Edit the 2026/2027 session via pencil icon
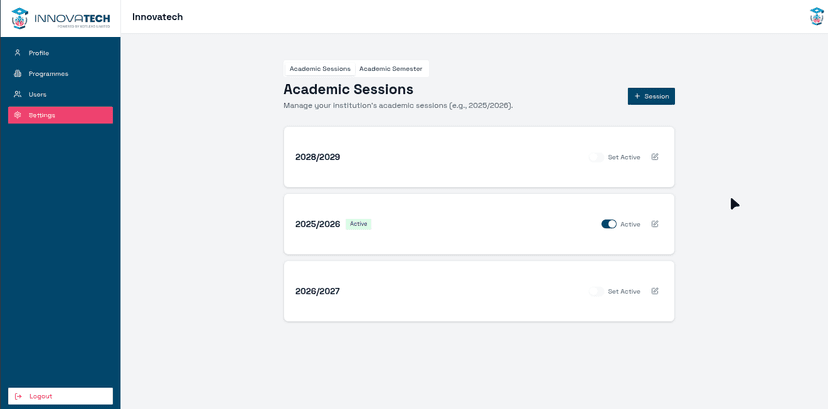Screen dimensions: 828x409 655,291
